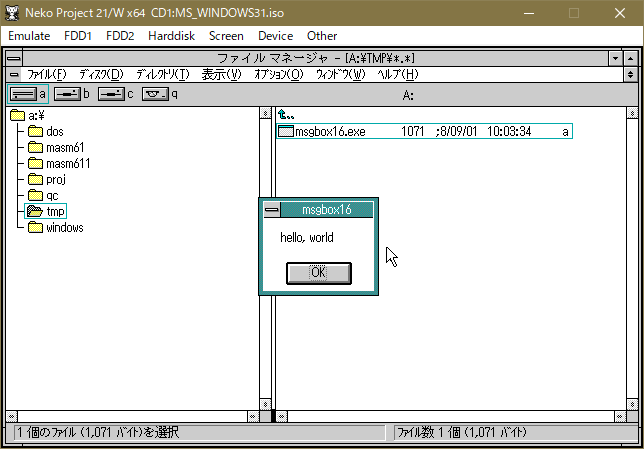
Task: Click the 1071 file size value
Action: [x=412, y=131]
